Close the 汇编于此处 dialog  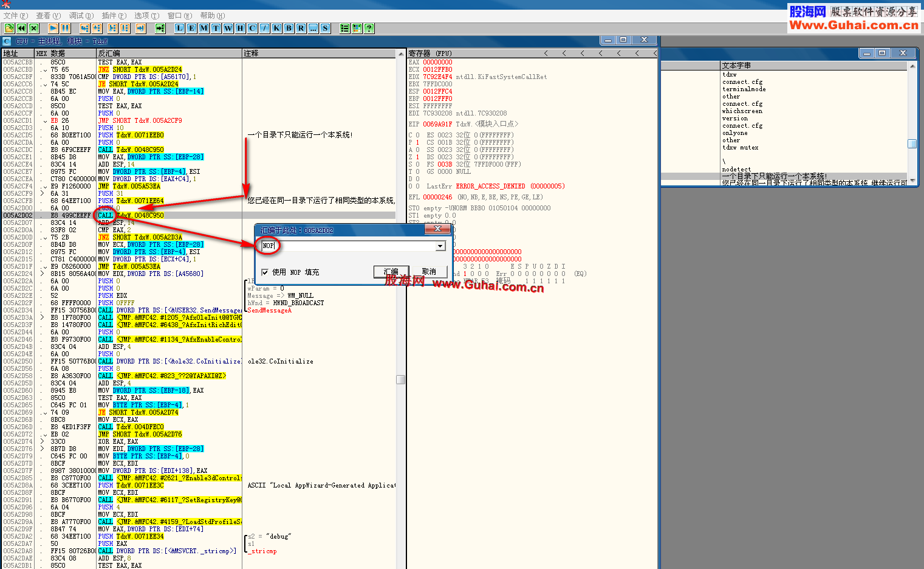437,229
